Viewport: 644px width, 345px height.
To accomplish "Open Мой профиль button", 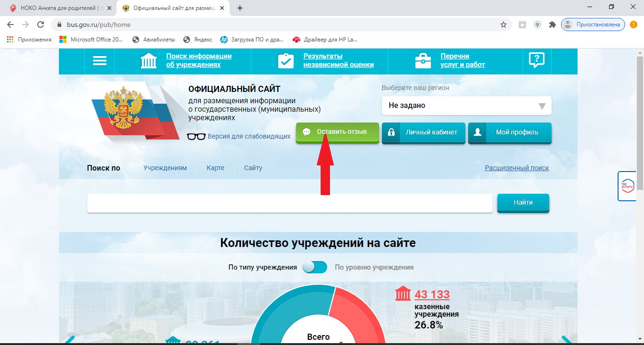I will pyautogui.click(x=510, y=133).
